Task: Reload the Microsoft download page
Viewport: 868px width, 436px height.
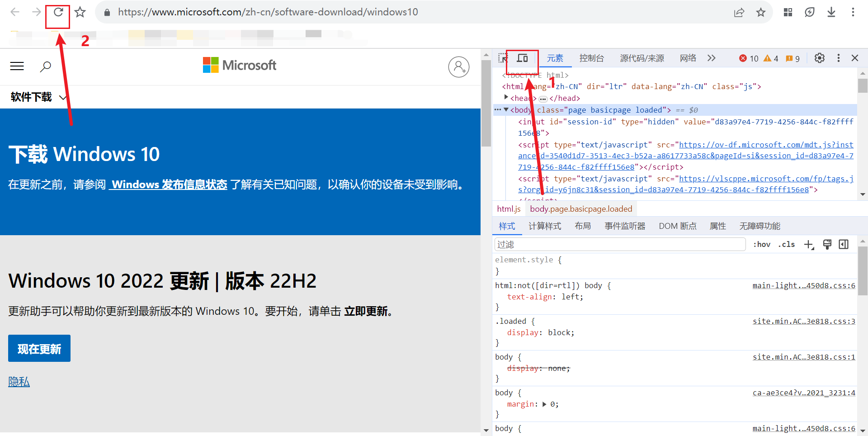Action: click(58, 12)
